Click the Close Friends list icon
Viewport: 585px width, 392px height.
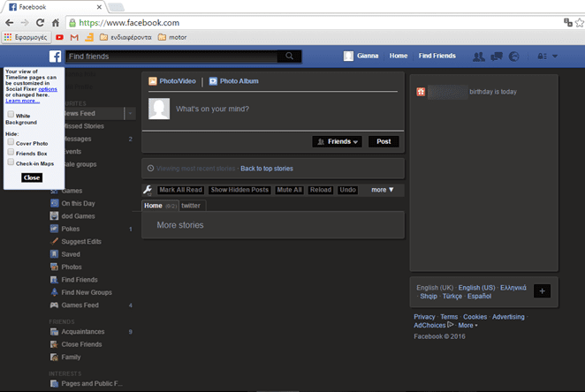(55, 344)
